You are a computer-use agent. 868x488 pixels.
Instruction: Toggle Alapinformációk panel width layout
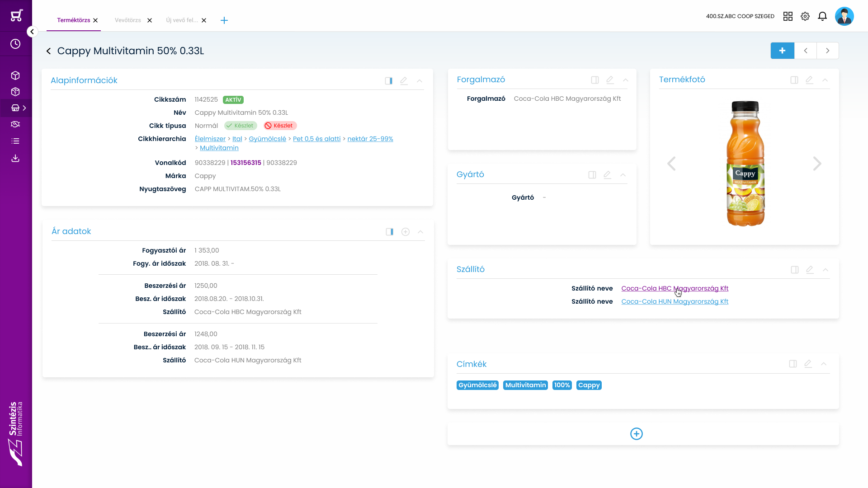pyautogui.click(x=389, y=81)
